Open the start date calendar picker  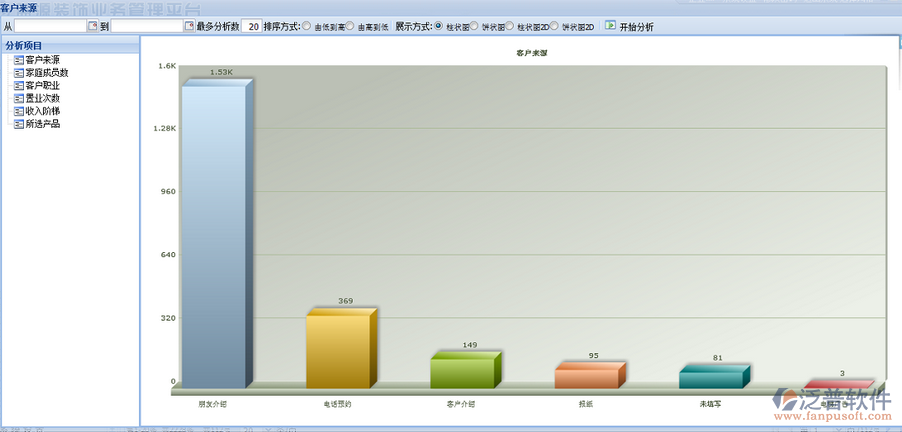click(93, 26)
